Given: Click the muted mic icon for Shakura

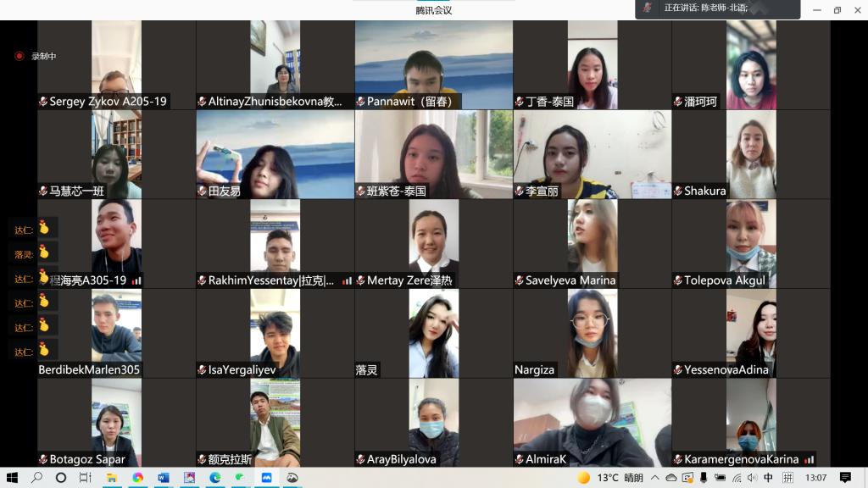Looking at the screenshot, I should tap(677, 191).
